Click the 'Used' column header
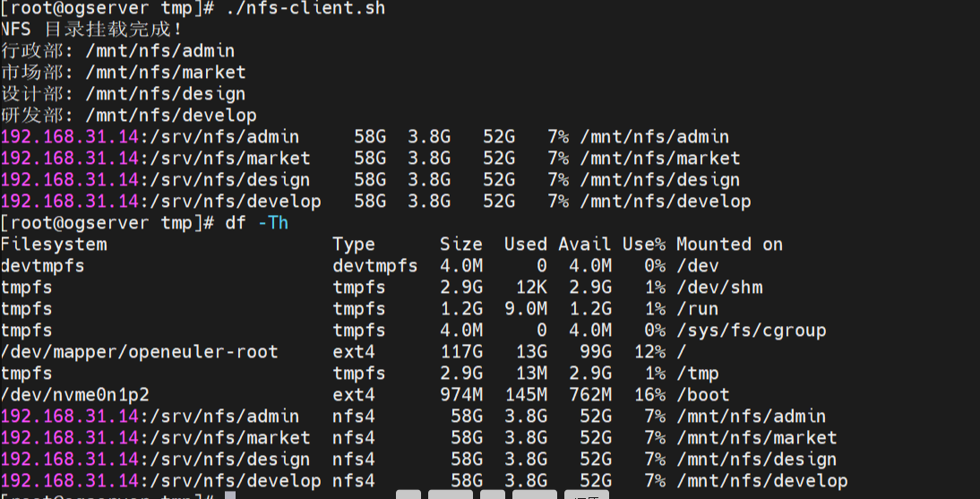 [x=526, y=244]
